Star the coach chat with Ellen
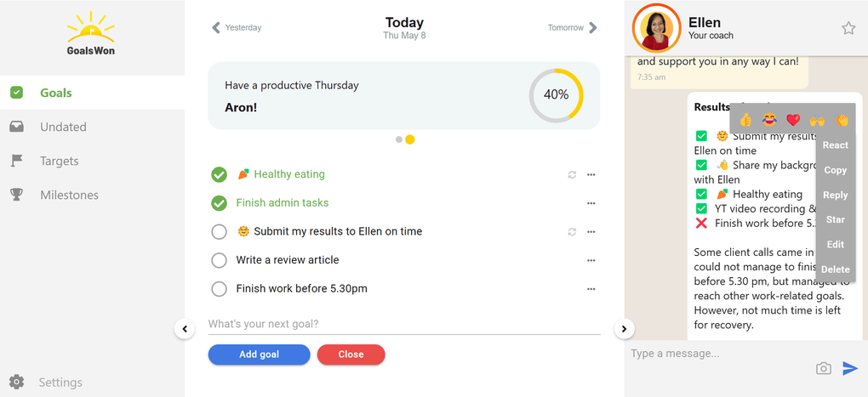Screen dimensions: 868x397 tap(848, 28)
